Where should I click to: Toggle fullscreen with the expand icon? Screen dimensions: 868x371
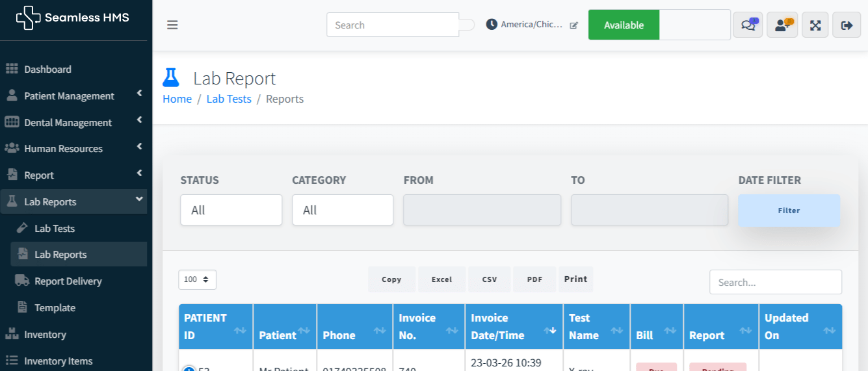[x=815, y=25]
